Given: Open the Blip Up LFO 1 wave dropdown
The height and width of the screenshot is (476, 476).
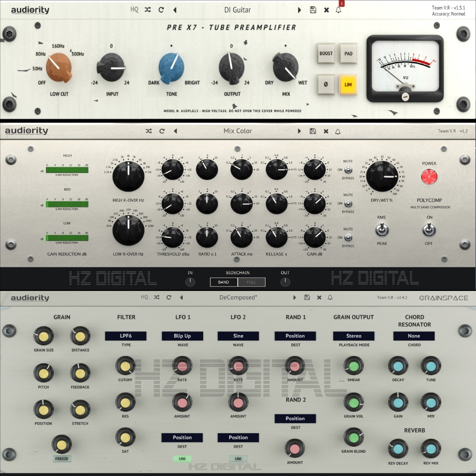Looking at the screenshot, I should click(x=182, y=336).
